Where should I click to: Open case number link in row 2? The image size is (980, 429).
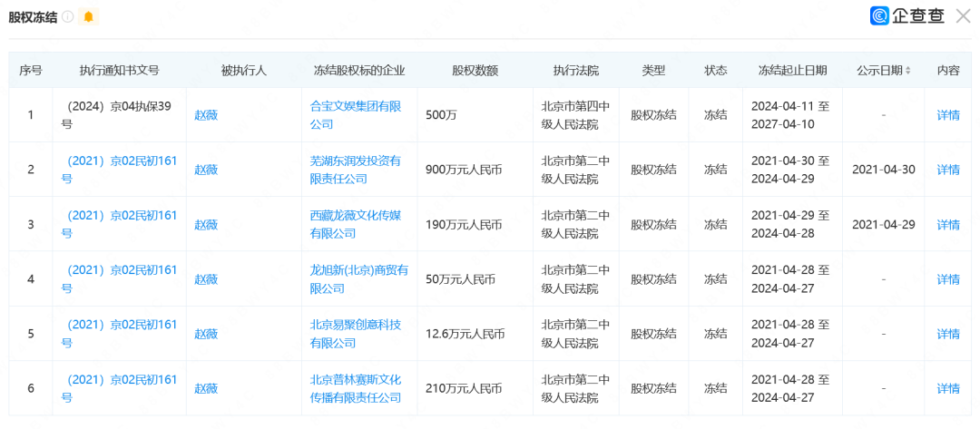tap(119, 170)
